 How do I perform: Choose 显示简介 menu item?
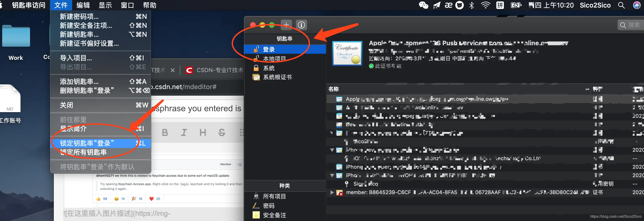[100, 129]
